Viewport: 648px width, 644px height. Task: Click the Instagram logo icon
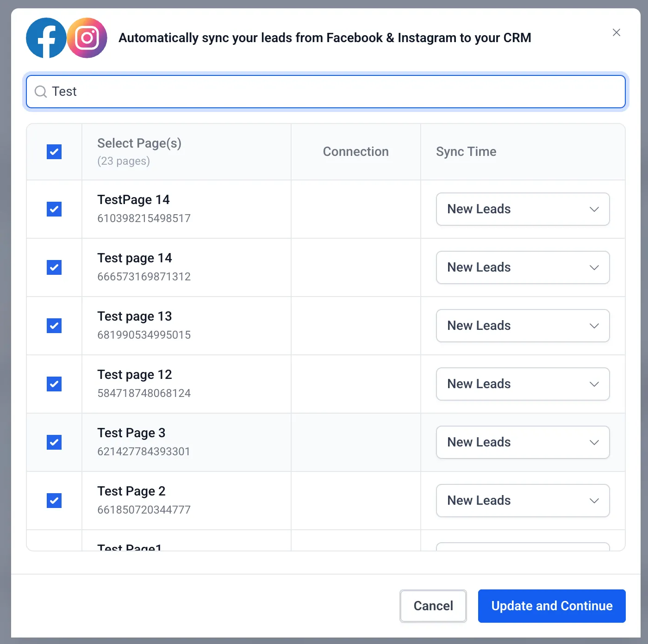87,38
